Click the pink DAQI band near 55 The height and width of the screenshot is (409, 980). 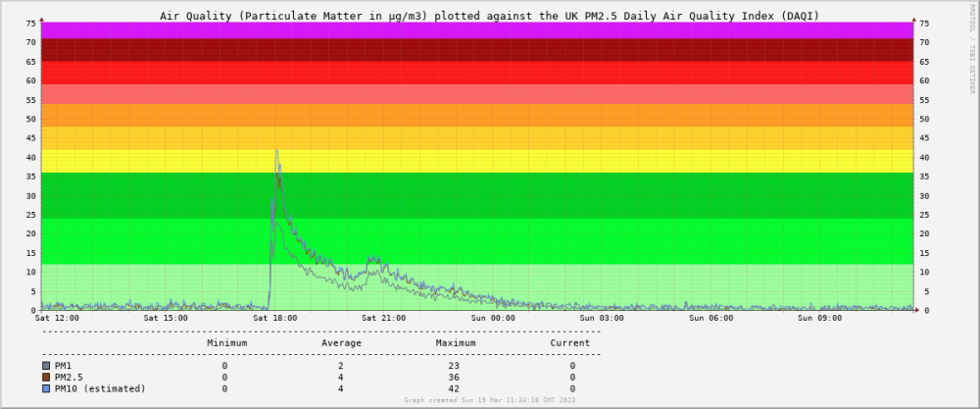(x=477, y=94)
